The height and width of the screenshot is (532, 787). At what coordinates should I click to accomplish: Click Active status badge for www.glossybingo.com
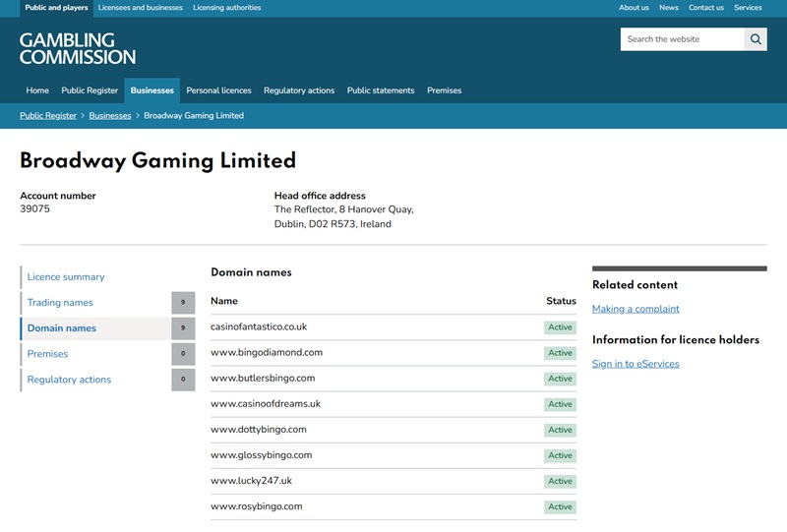click(x=560, y=455)
